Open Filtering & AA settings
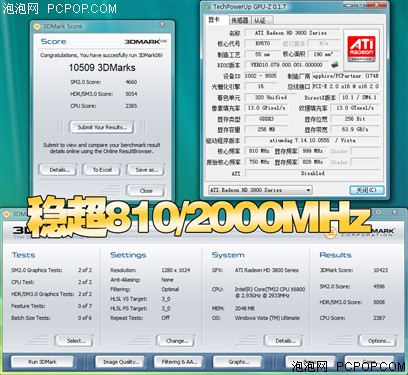 (x=179, y=362)
